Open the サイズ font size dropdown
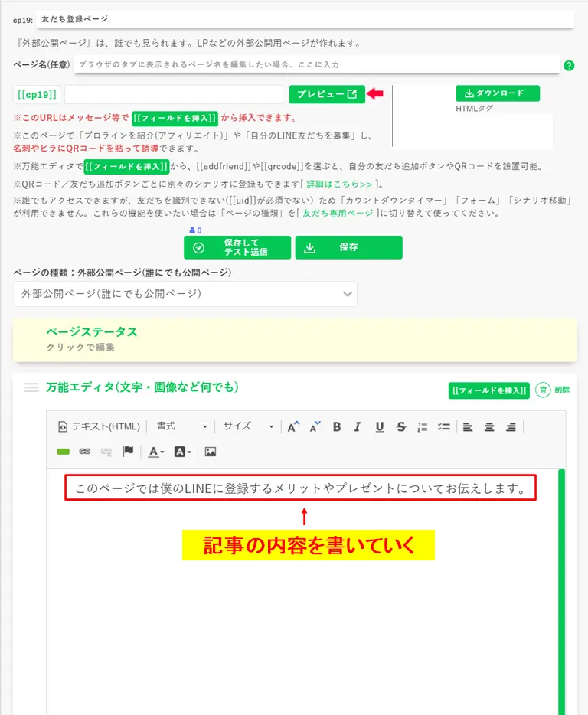 (248, 426)
